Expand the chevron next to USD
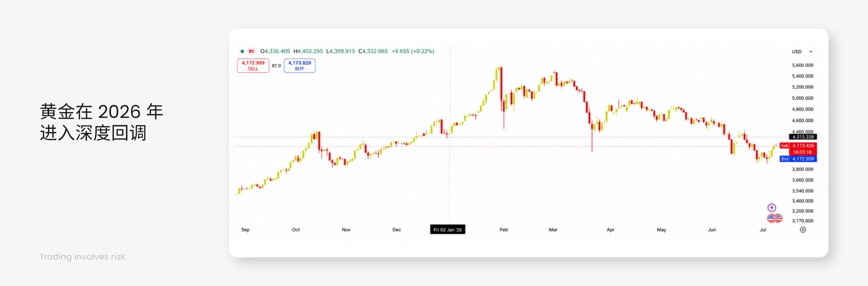 (x=811, y=52)
